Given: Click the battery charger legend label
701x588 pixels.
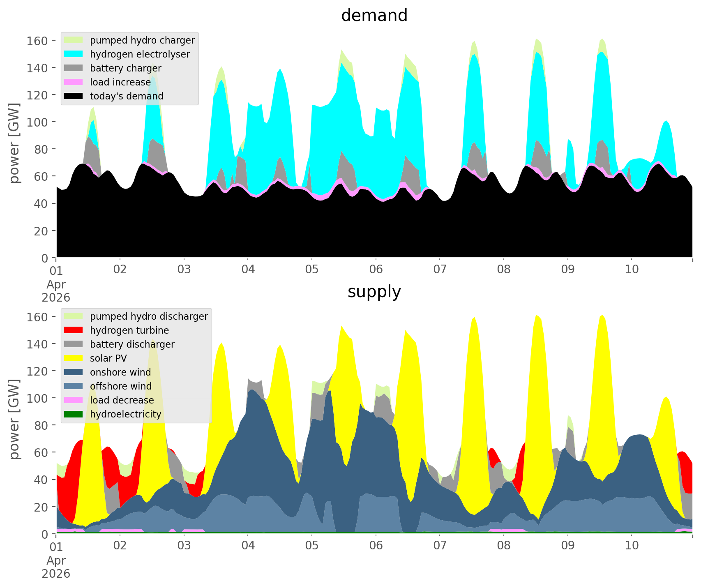Looking at the screenshot, I should pyautogui.click(x=126, y=68).
